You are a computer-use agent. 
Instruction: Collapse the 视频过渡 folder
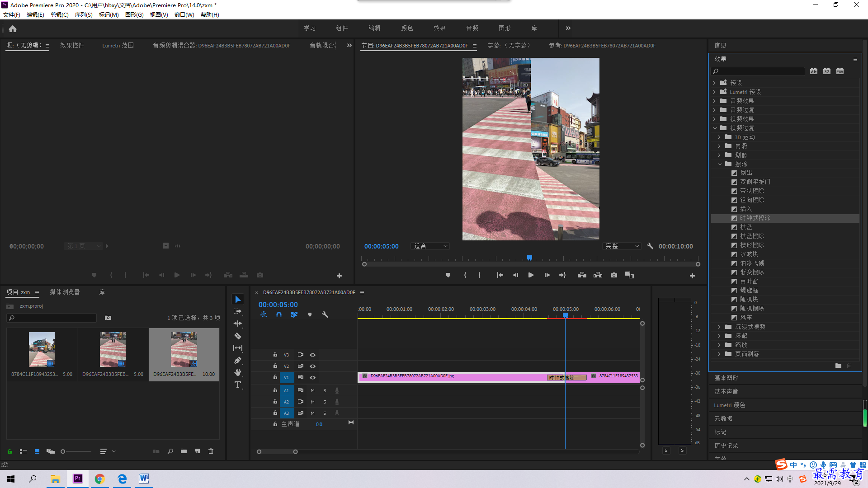pyautogui.click(x=715, y=128)
